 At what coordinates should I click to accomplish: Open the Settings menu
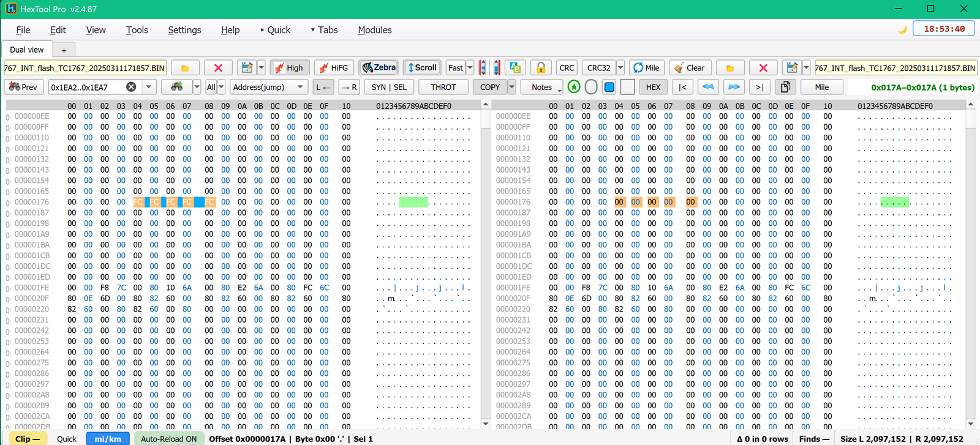click(184, 30)
